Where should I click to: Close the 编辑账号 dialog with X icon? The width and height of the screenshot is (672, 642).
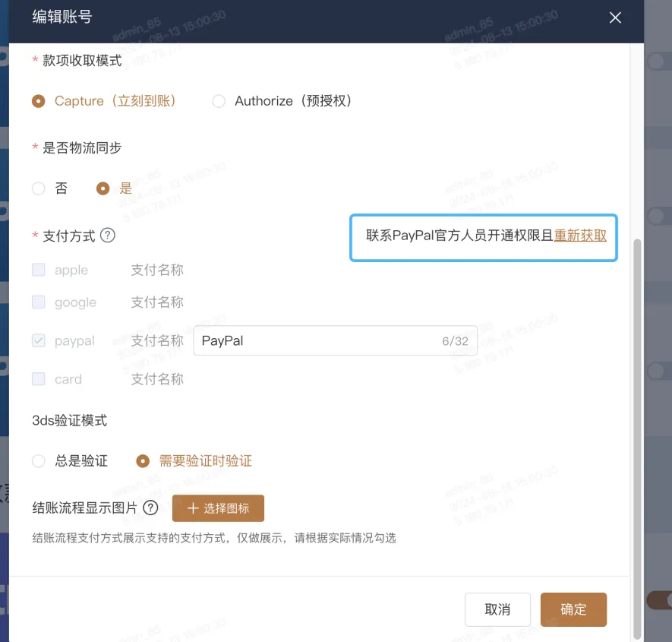point(615,17)
